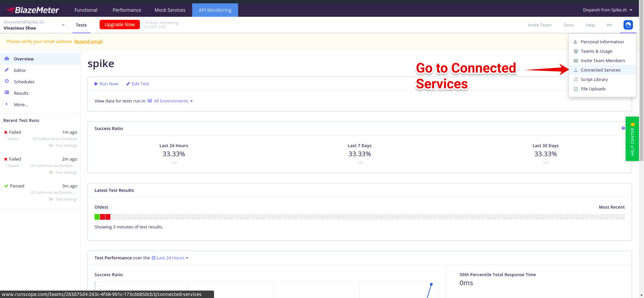644x298 pixels.
Task: Open Overview in the sidebar
Action: click(x=41, y=59)
